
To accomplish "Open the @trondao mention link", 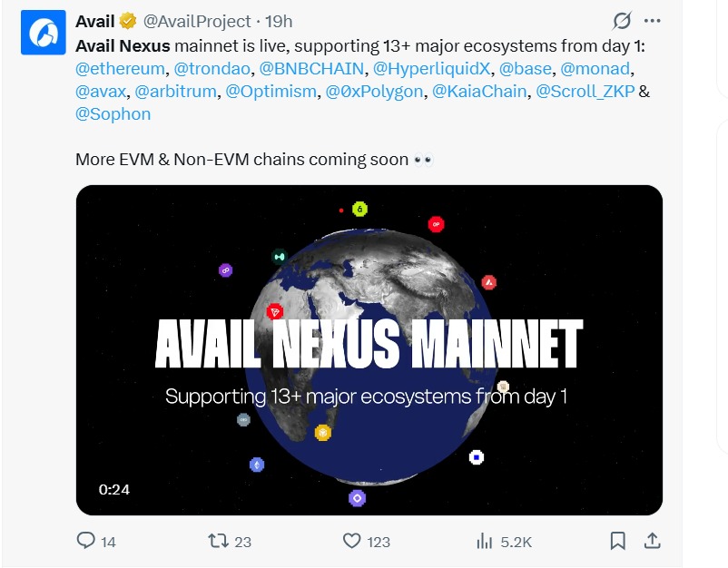I will click(212, 68).
